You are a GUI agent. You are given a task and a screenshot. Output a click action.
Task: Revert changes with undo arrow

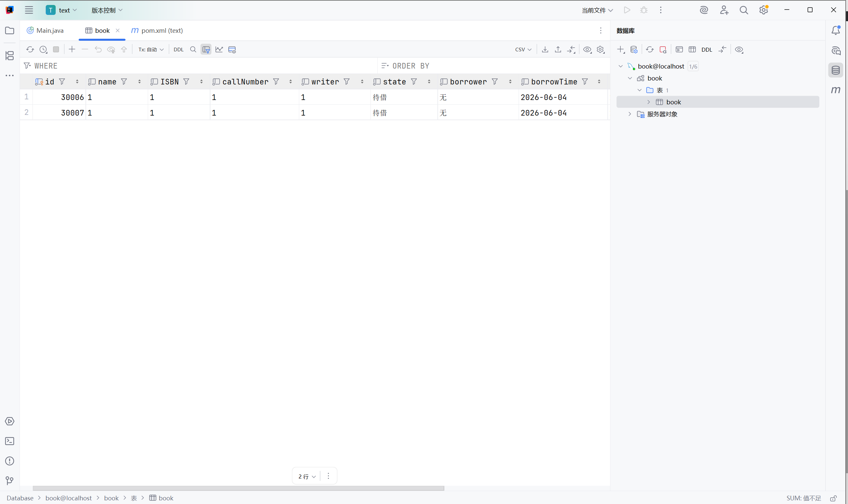coord(98,50)
